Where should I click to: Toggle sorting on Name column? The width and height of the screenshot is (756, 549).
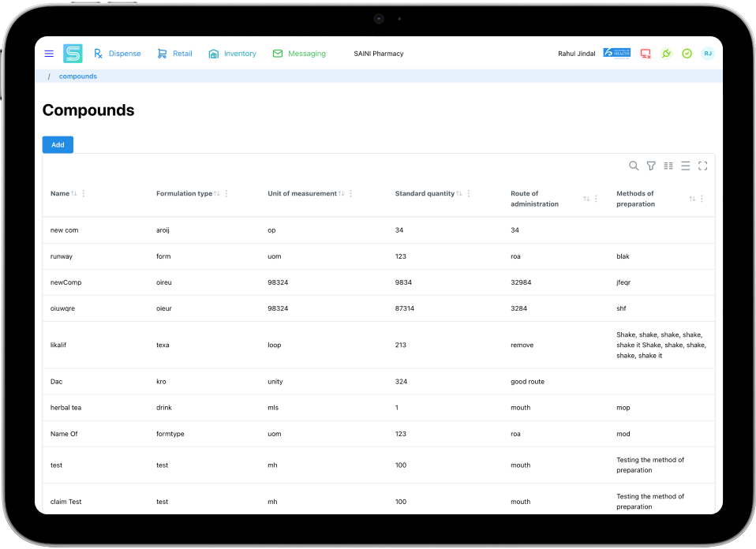[74, 194]
